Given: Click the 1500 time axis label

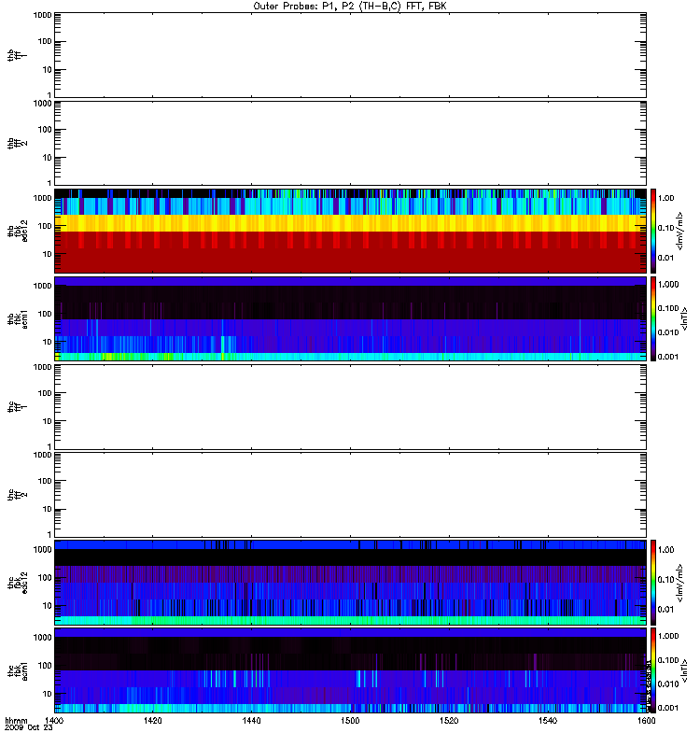Looking at the screenshot, I should tap(350, 720).
